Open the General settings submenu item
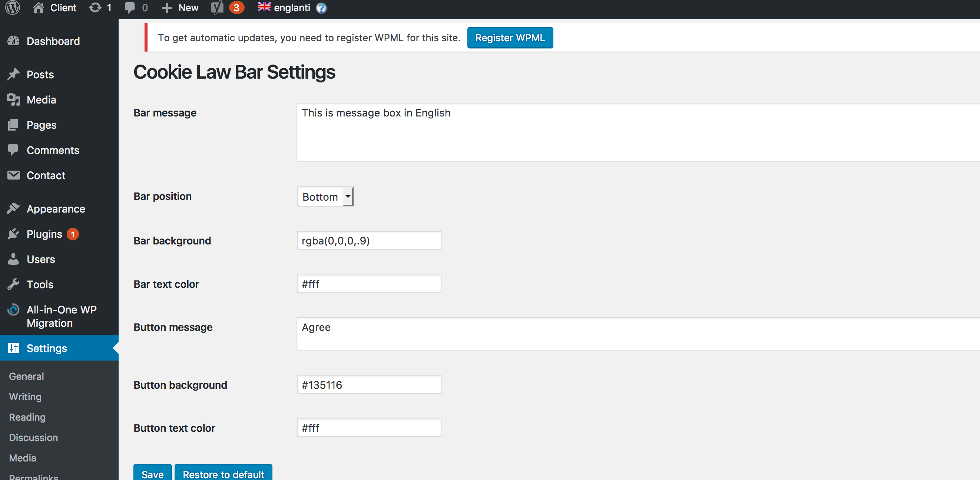Image resolution: width=980 pixels, height=480 pixels. tap(26, 376)
